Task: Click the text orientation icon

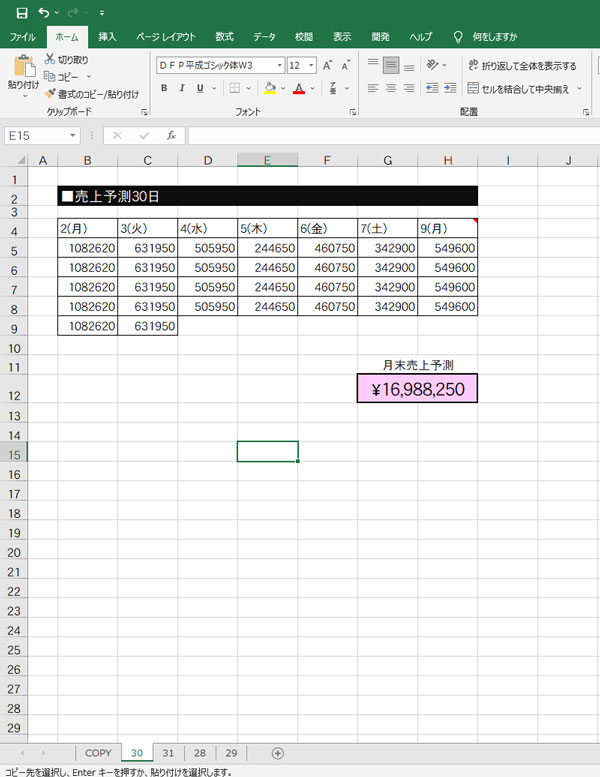Action: pyautogui.click(x=432, y=65)
